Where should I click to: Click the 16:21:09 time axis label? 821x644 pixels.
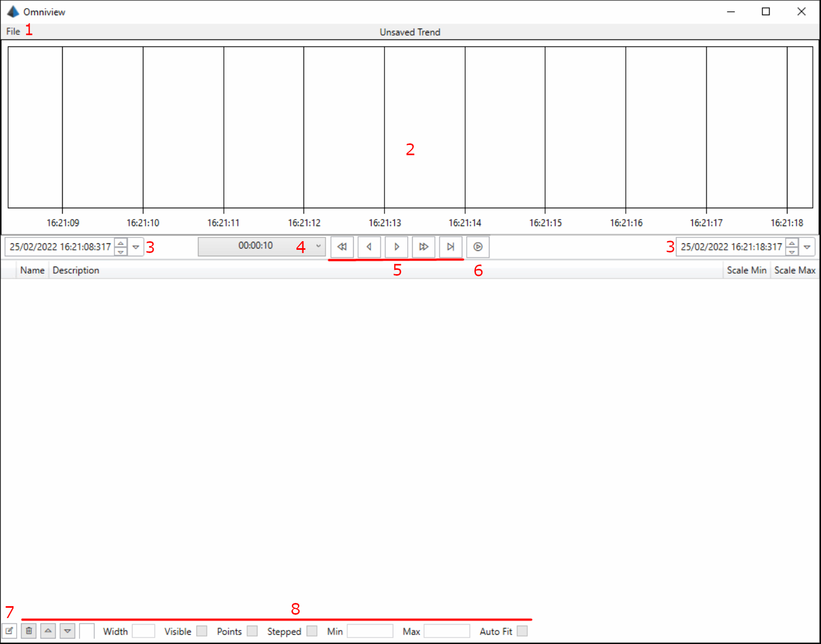pos(63,223)
